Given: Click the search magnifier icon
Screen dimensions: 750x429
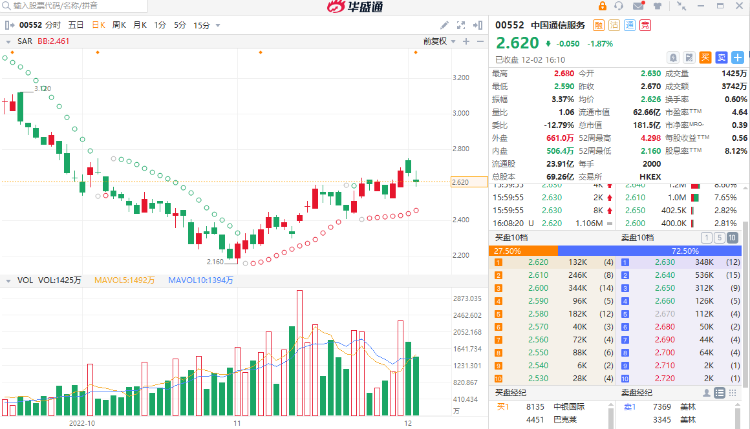Looking at the screenshot, I should click(6, 6).
